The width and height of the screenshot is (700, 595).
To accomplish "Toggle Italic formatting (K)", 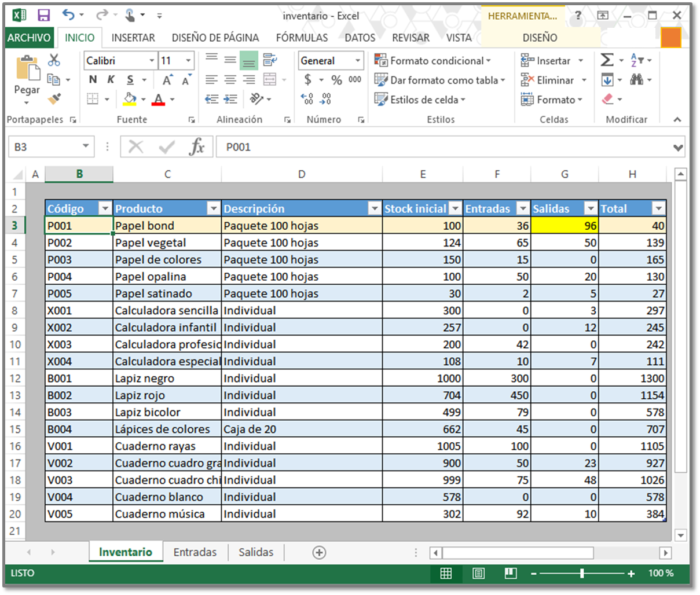I will coord(111,80).
